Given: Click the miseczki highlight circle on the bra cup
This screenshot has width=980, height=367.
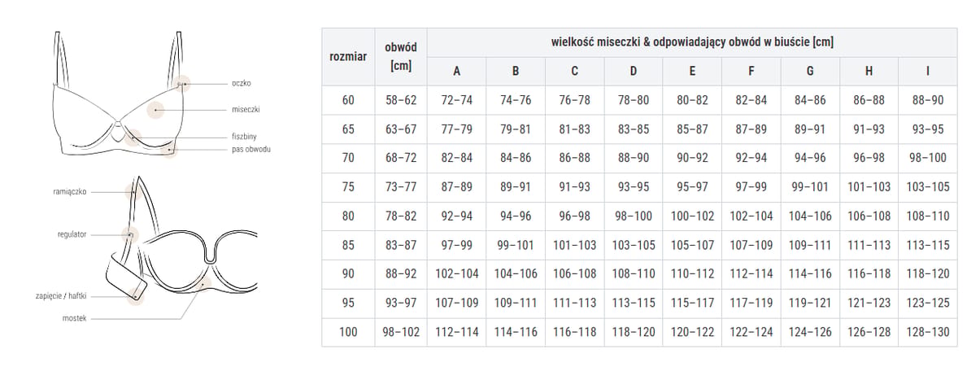Looking at the screenshot, I should [156, 109].
